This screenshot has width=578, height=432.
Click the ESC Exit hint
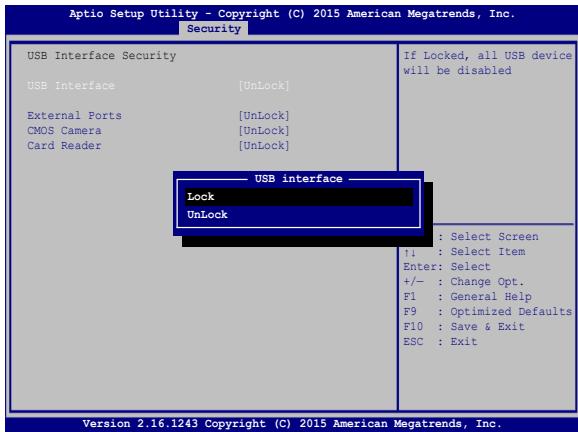440,342
